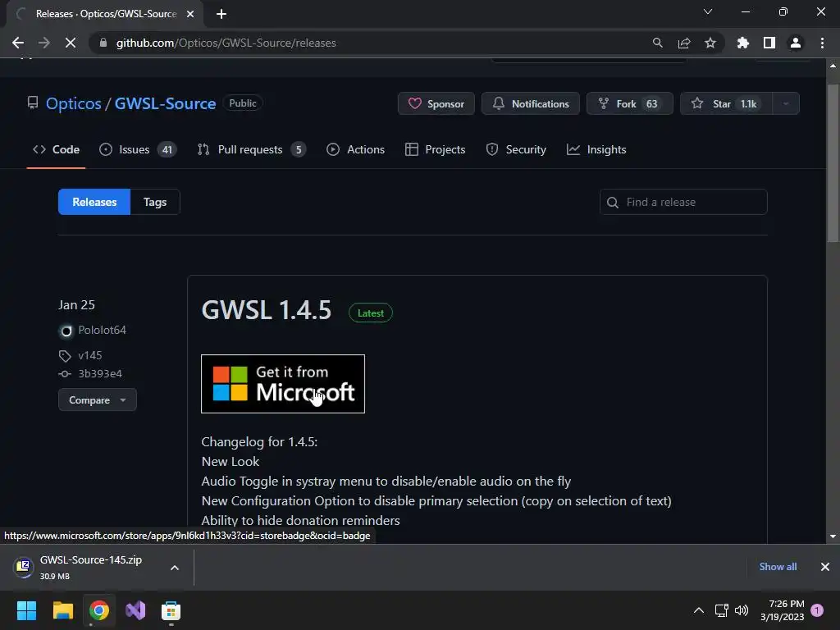Image resolution: width=840 pixels, height=630 pixels.
Task: Open the Pololot64 author link
Action: 102,330
